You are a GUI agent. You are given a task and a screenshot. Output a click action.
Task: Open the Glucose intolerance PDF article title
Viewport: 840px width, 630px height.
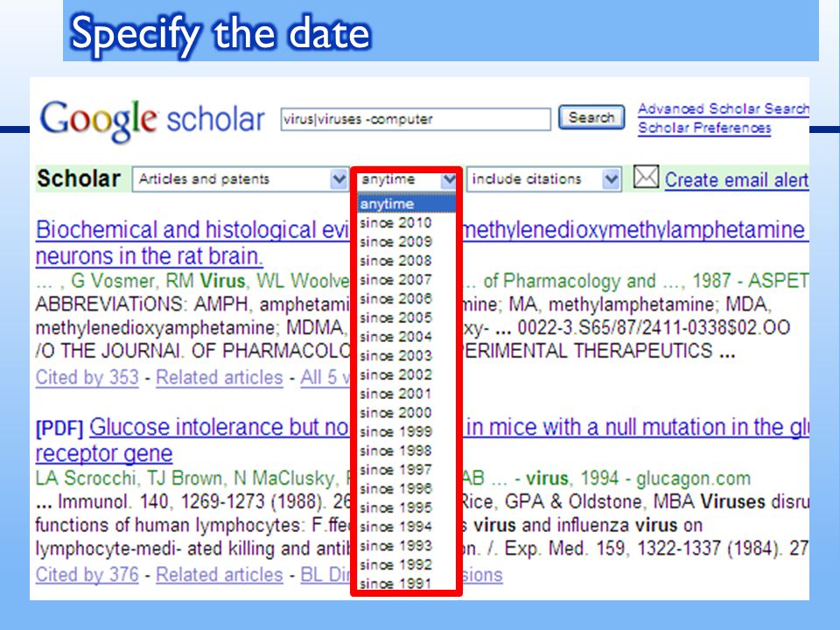[219, 428]
